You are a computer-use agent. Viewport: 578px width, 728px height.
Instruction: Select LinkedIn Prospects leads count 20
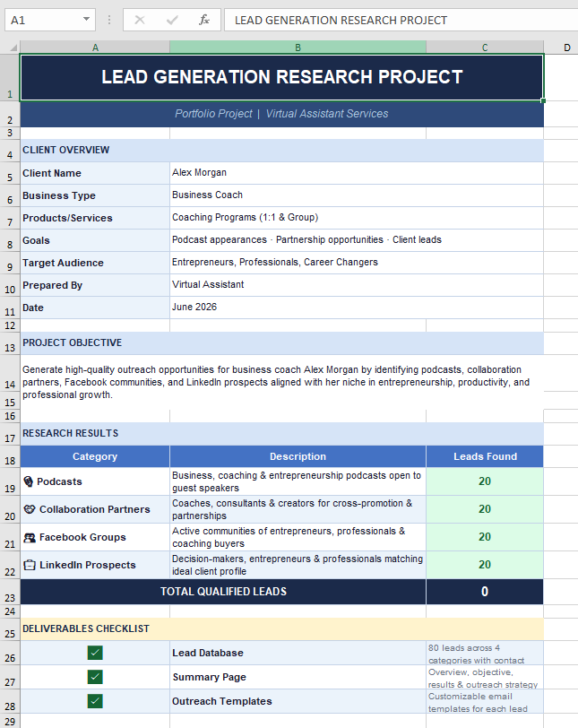(485, 565)
